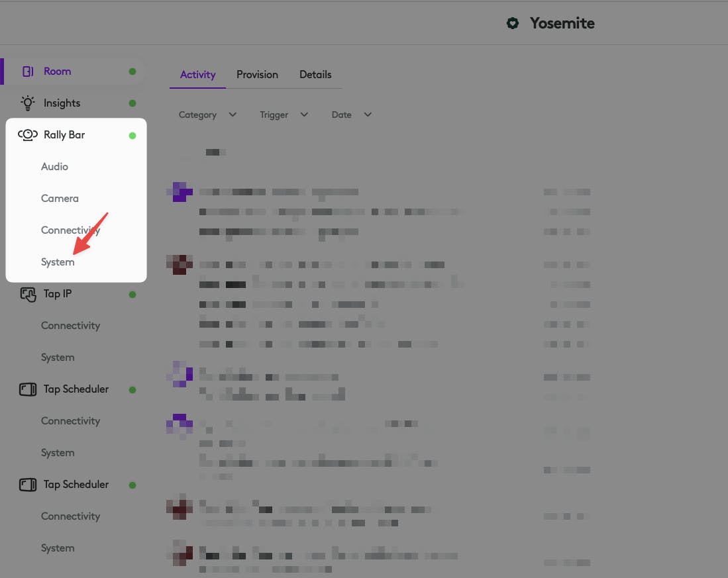Screen dimensions: 728x578
Task: Select the Activity tab
Action: tap(198, 75)
